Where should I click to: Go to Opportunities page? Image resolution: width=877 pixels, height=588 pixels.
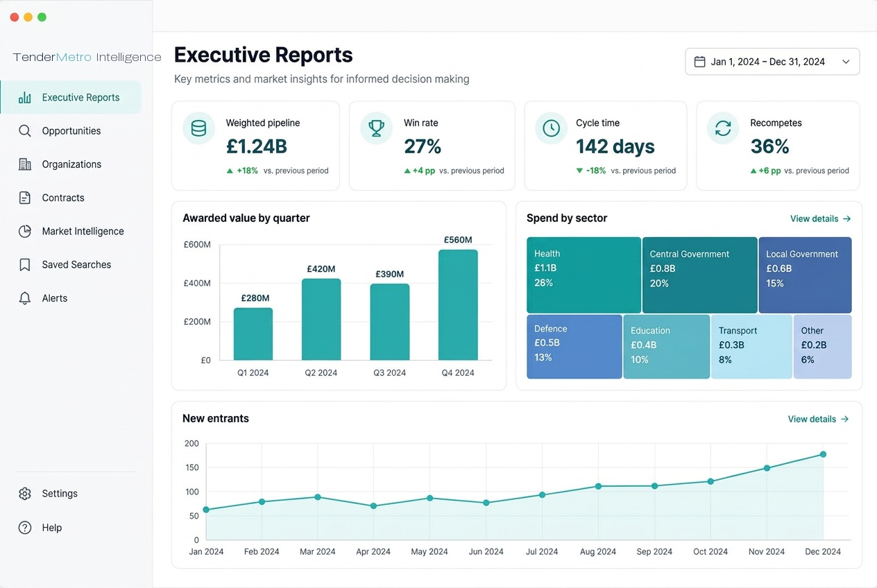(71, 131)
